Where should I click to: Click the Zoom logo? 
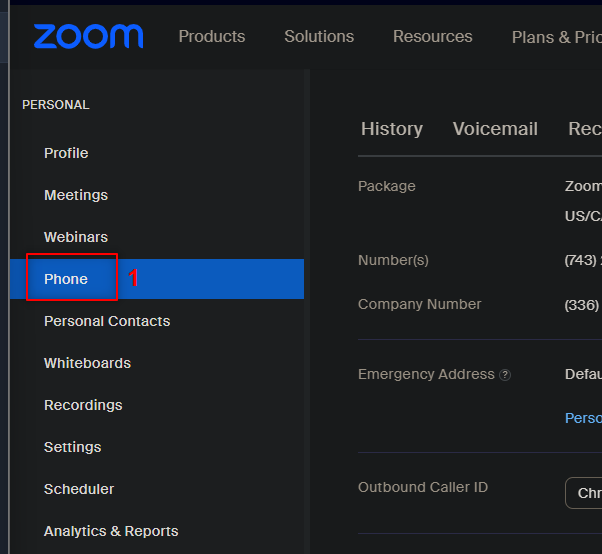tap(88, 36)
